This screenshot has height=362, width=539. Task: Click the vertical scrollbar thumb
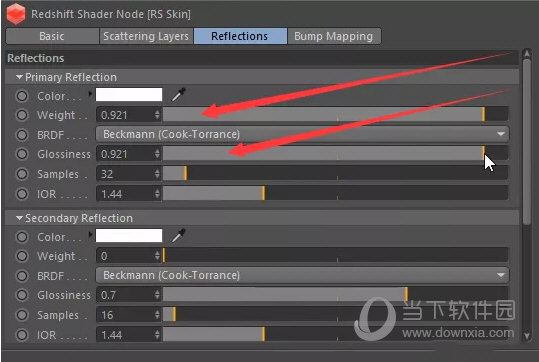tap(527, 142)
